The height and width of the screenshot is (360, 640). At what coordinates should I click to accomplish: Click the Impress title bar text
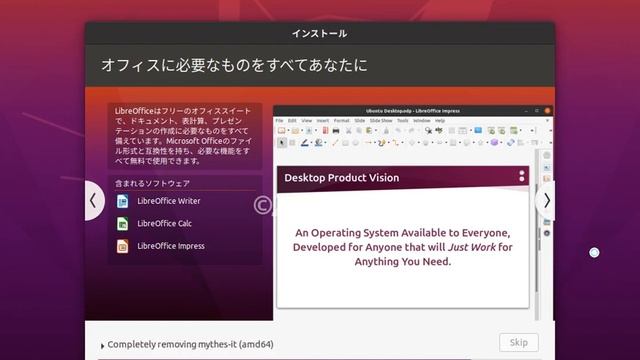[413, 111]
